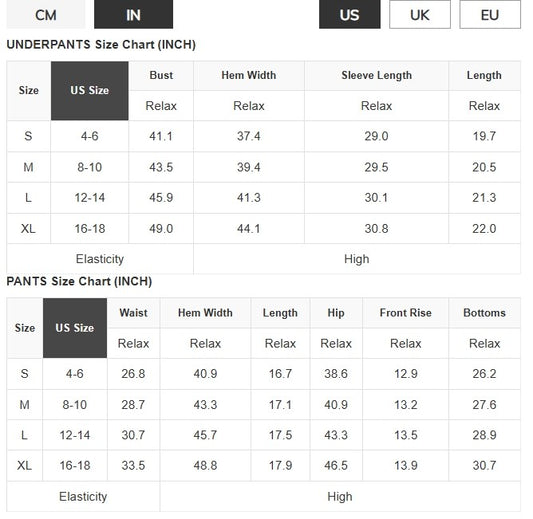Image resolution: width=533 pixels, height=519 pixels.
Task: Click the Bottoms column header
Action: pyautogui.click(x=484, y=313)
